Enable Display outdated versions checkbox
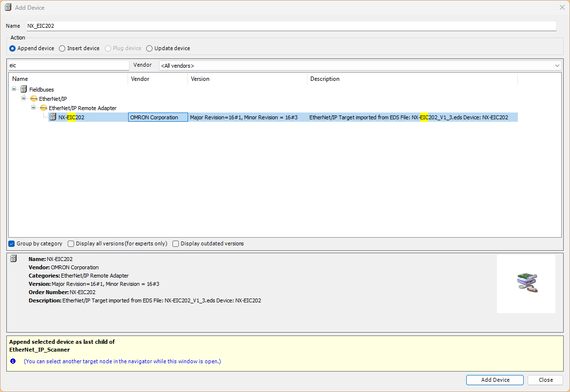 tap(176, 244)
